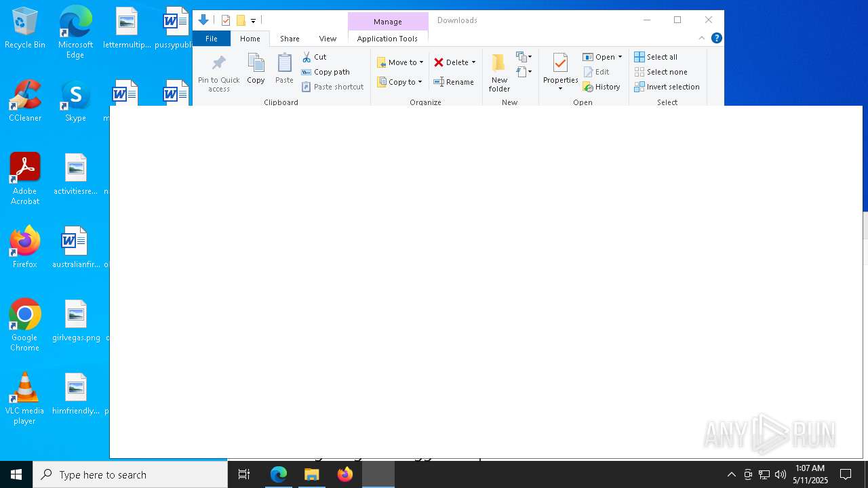
Task: Click Invert selection in ribbon
Action: tap(667, 87)
